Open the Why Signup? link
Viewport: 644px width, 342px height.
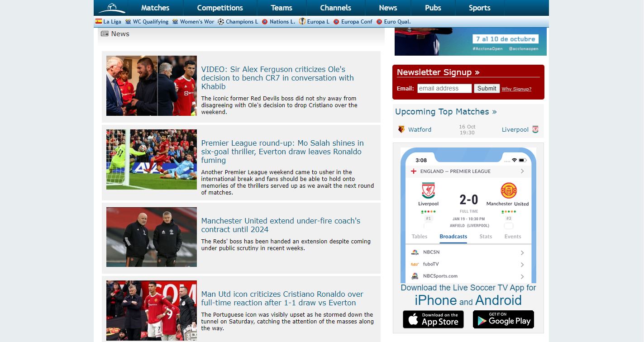pos(516,89)
